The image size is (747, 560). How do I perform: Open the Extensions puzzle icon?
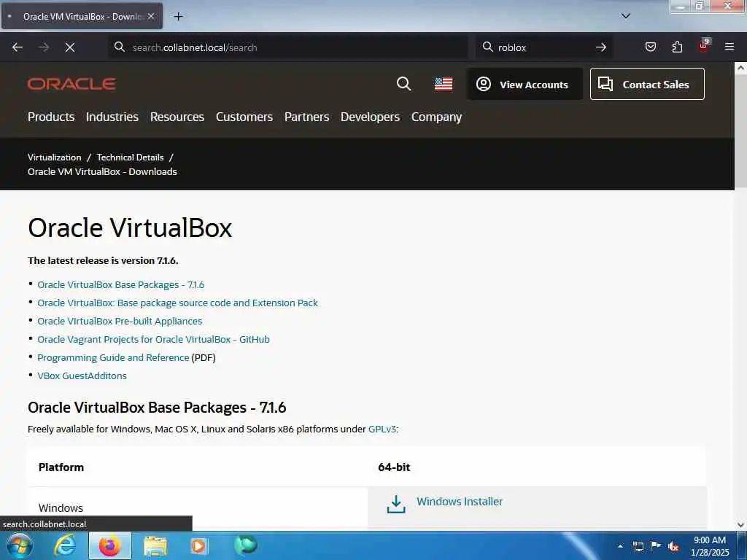click(x=677, y=47)
